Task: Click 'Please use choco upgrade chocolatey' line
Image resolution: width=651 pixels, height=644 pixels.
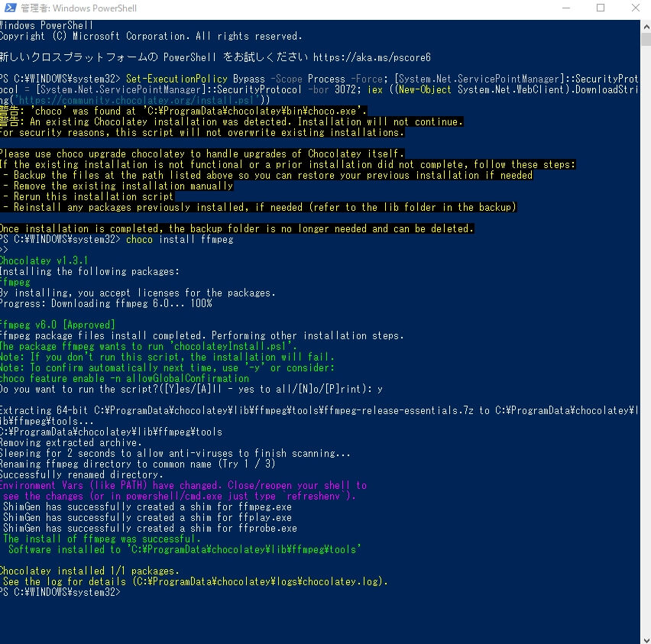Action: [202, 154]
